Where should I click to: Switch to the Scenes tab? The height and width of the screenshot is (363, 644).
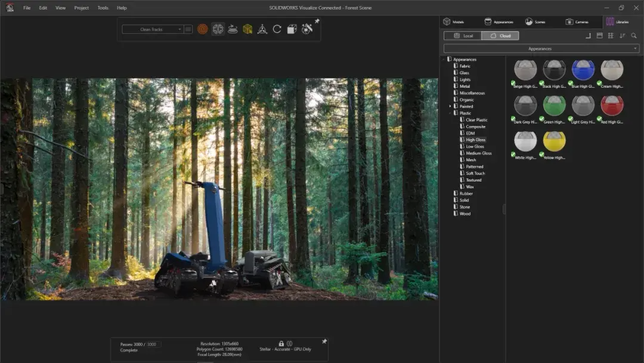(x=535, y=21)
